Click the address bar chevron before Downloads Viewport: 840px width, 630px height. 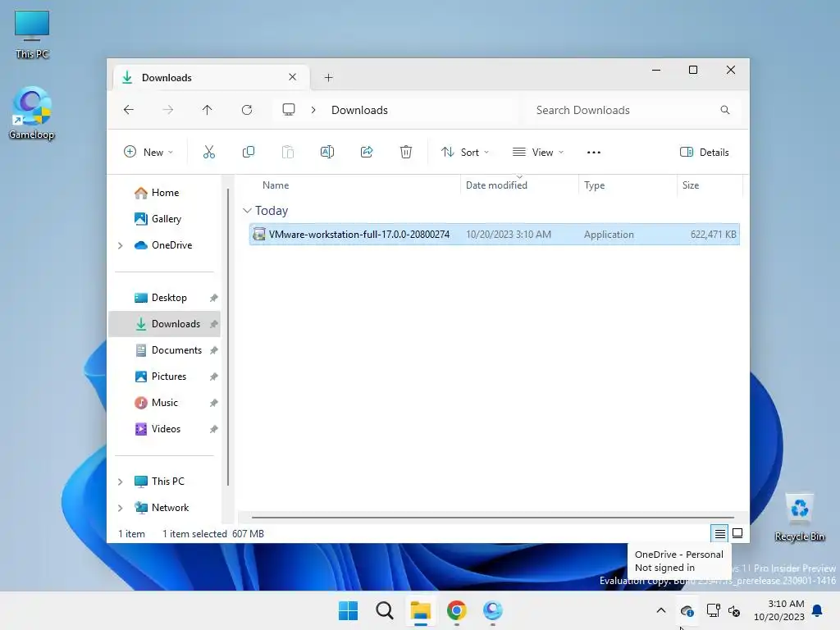click(313, 110)
